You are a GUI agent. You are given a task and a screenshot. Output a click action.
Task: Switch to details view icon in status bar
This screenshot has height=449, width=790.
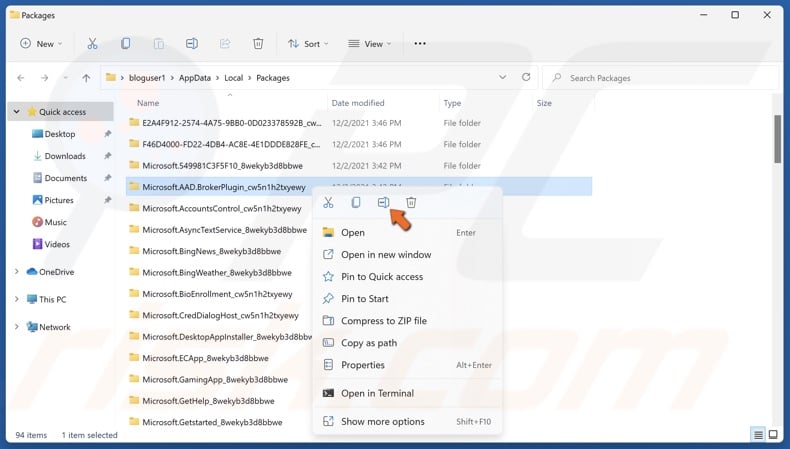point(758,434)
